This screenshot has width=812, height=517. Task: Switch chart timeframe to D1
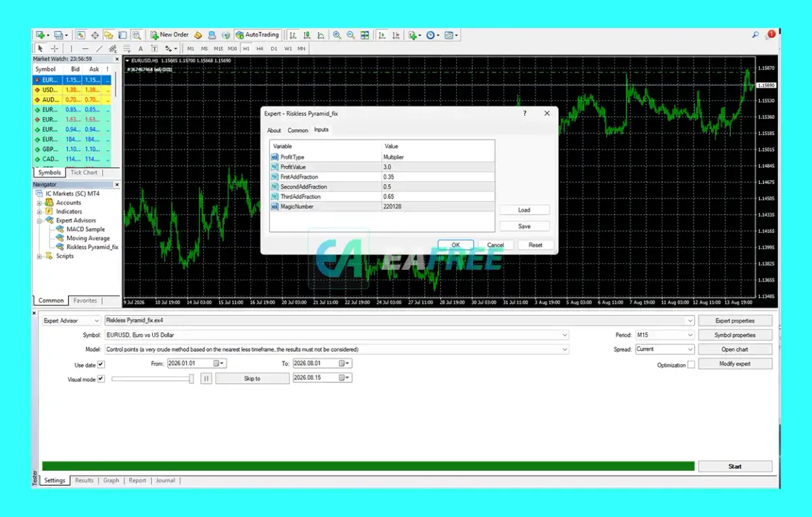[274, 49]
